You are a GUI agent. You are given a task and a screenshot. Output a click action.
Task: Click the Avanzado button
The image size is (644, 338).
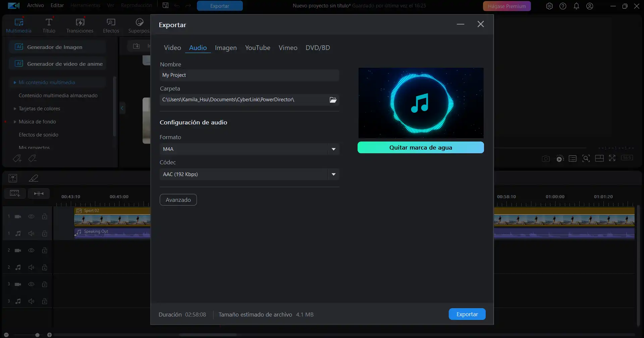(x=178, y=200)
